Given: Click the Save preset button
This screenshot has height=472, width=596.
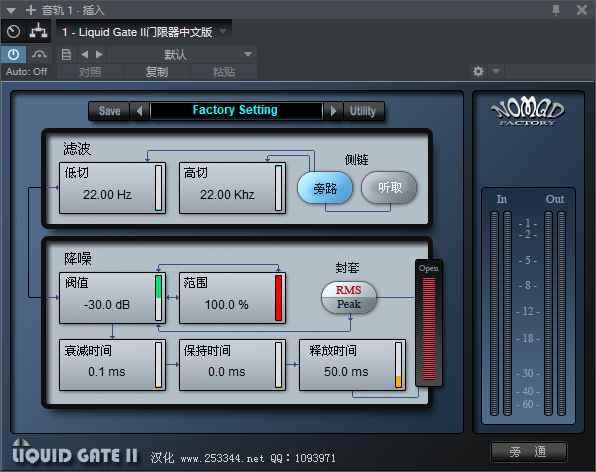Looking at the screenshot, I should coord(109,111).
